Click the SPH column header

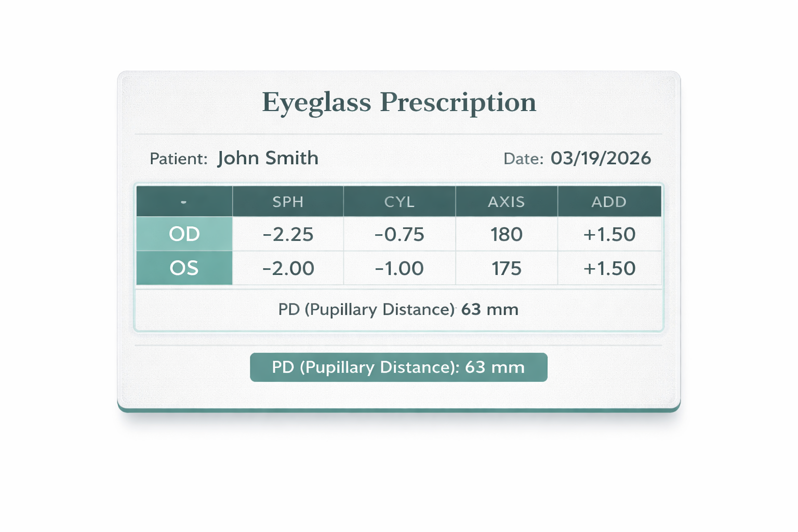point(288,202)
